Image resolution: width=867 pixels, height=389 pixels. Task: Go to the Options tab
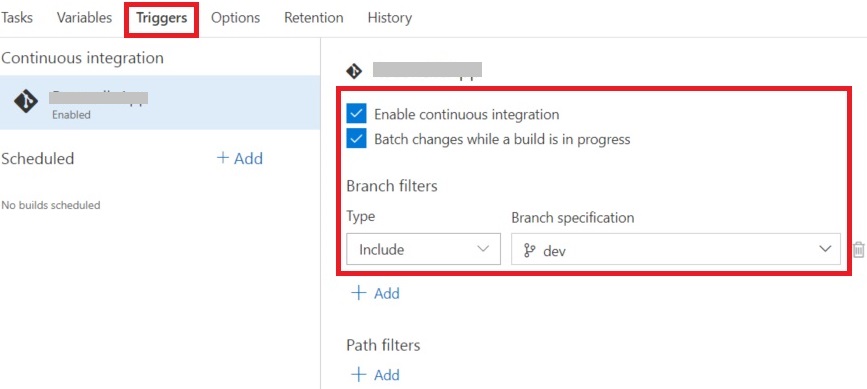236,18
